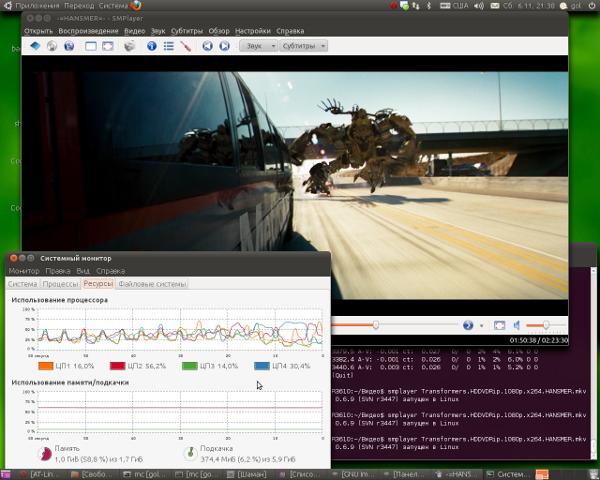Viewport: 600px width, 480px height.
Task: Click the Память pie color picker
Action: pos(46,454)
